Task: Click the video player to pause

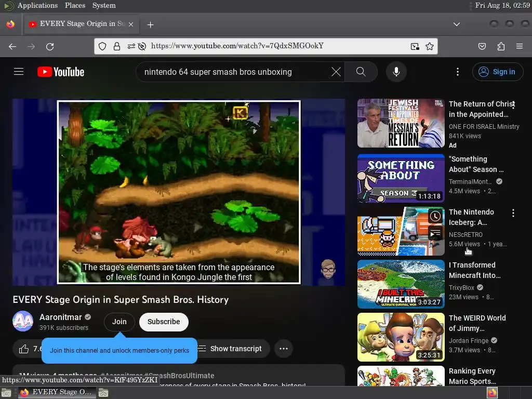Action: [179, 192]
